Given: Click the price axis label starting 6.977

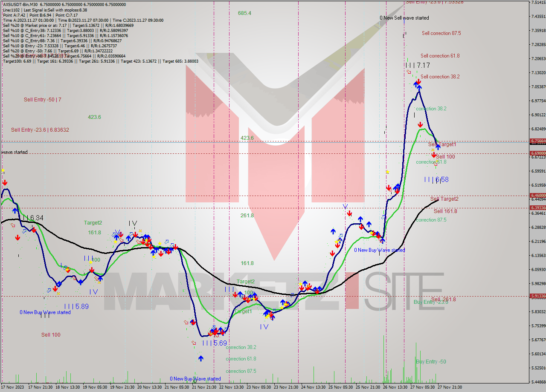Looking at the screenshot, I should 538,101.
